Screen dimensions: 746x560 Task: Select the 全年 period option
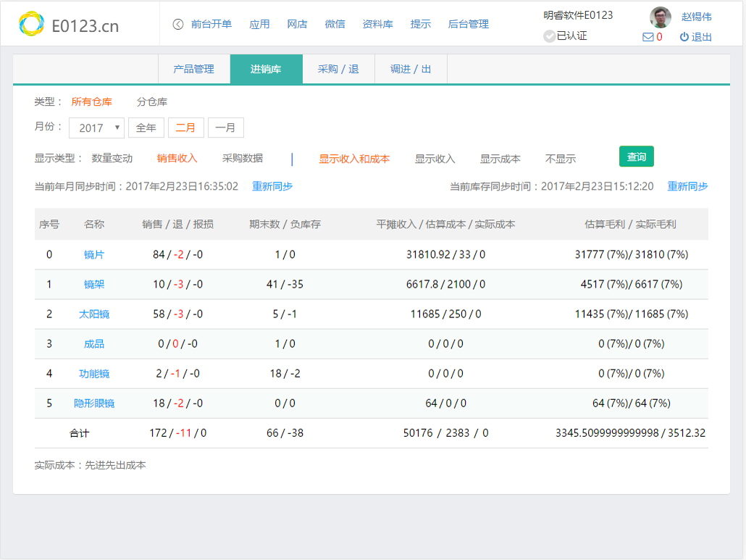click(x=146, y=127)
